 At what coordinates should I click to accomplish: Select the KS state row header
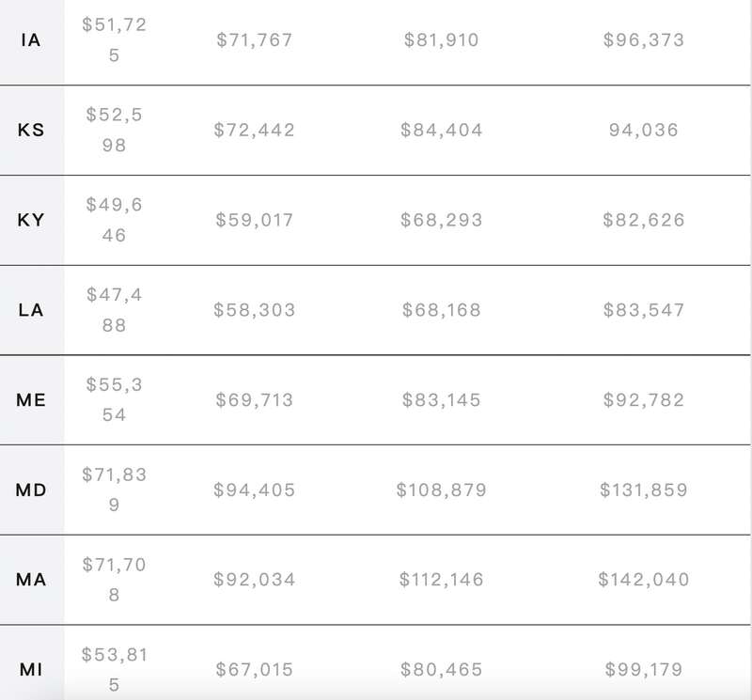[31, 130]
